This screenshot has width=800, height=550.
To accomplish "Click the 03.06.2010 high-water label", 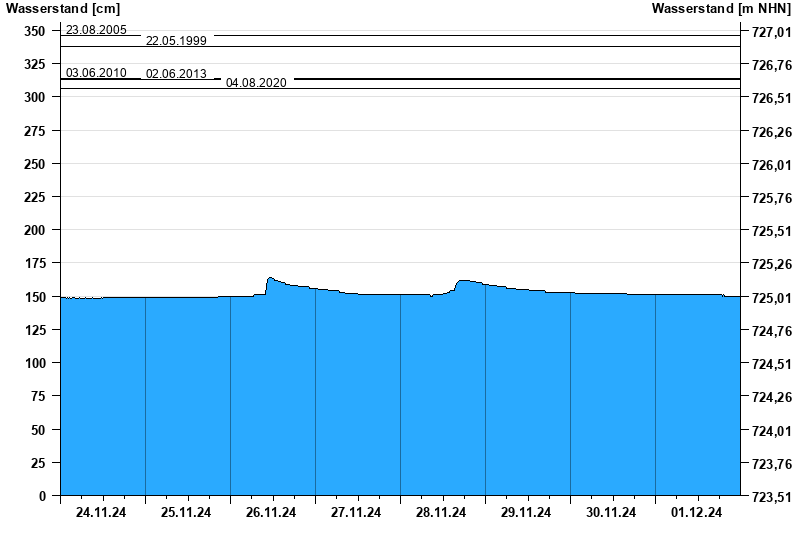I will [x=96, y=73].
